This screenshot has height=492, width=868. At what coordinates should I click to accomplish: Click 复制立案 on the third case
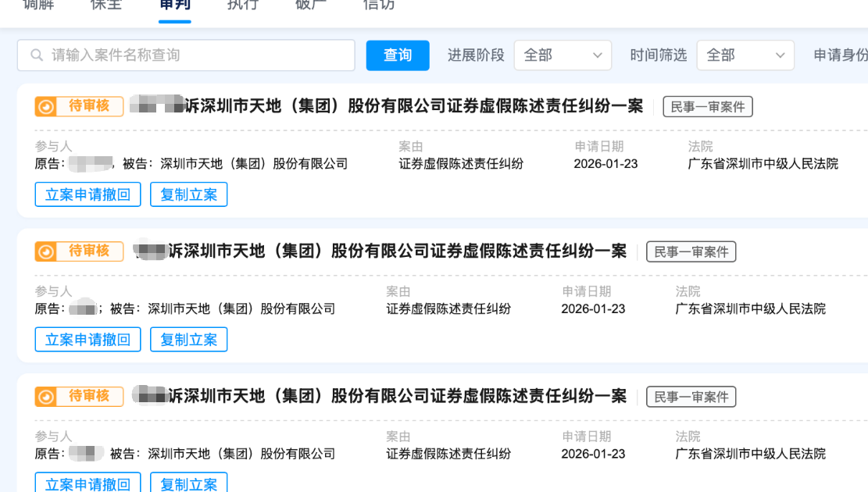coord(188,483)
